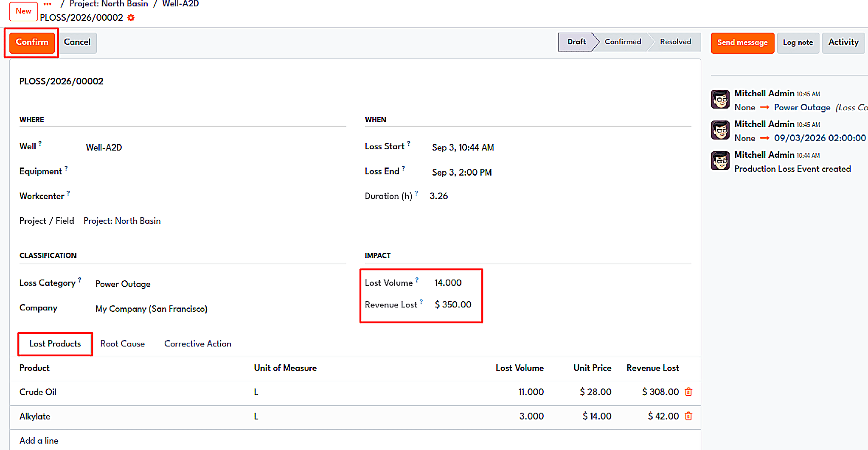Show the Workcenter help tooltip icon
868x450 pixels.
[68, 193]
